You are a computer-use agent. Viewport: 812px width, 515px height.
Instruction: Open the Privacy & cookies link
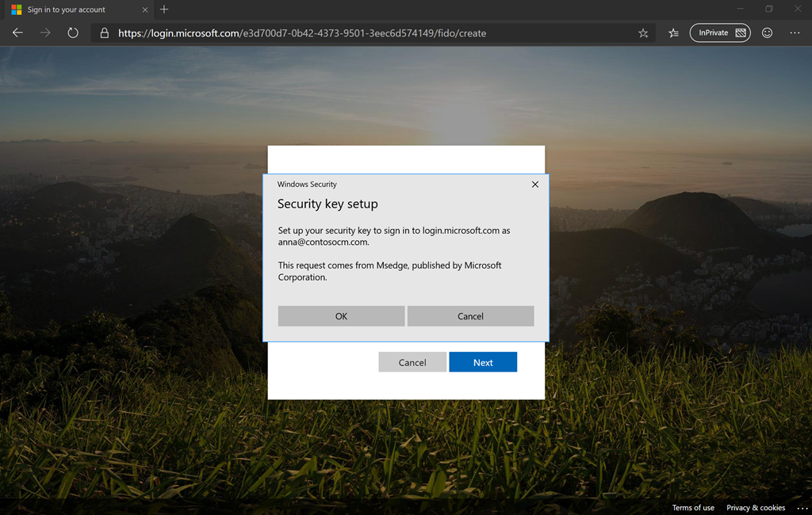pos(756,508)
